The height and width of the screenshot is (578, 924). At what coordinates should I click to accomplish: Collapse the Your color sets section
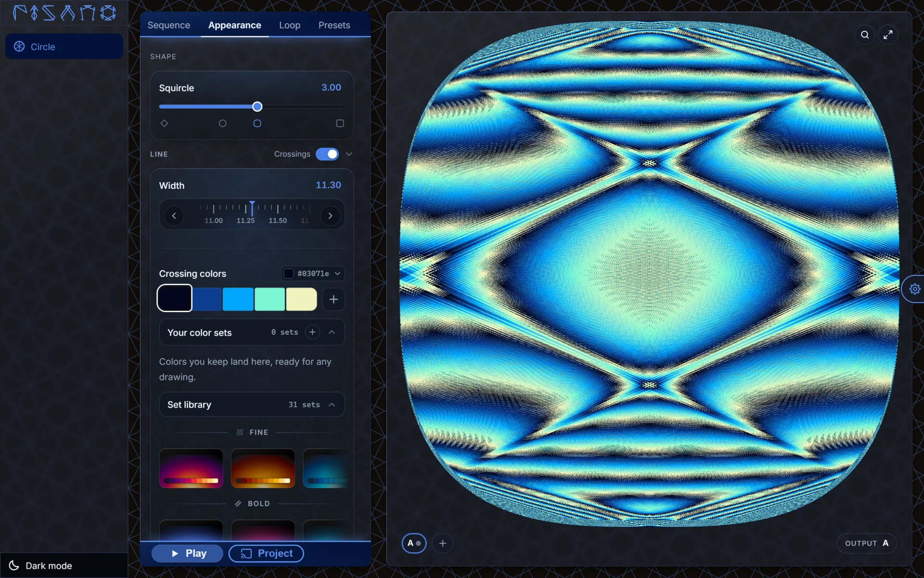(332, 332)
